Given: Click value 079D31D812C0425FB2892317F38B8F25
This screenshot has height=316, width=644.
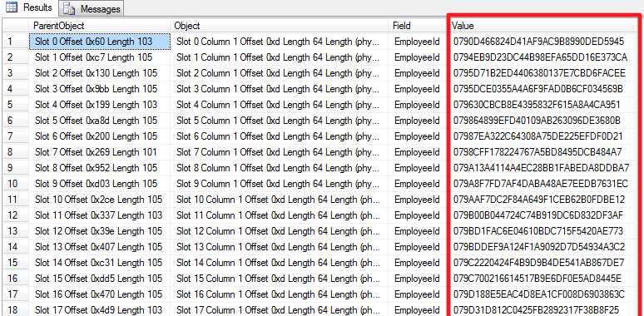Looking at the screenshot, I should 537,310.
